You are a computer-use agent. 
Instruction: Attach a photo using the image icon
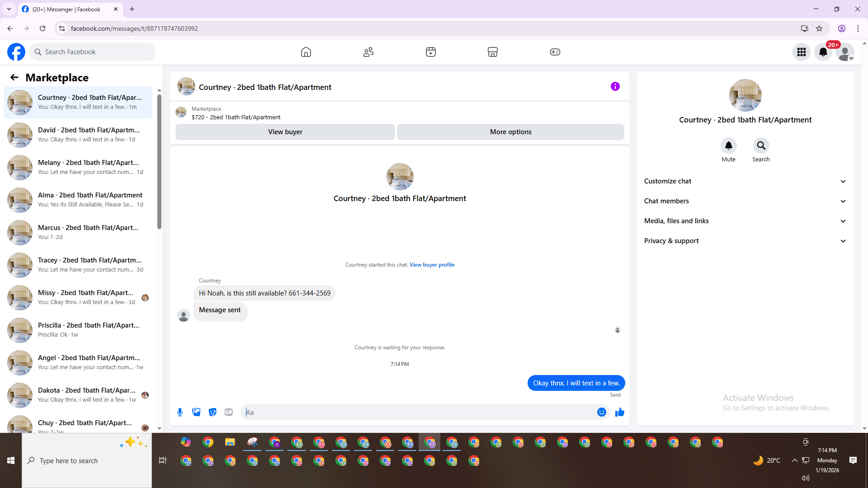[x=196, y=412]
